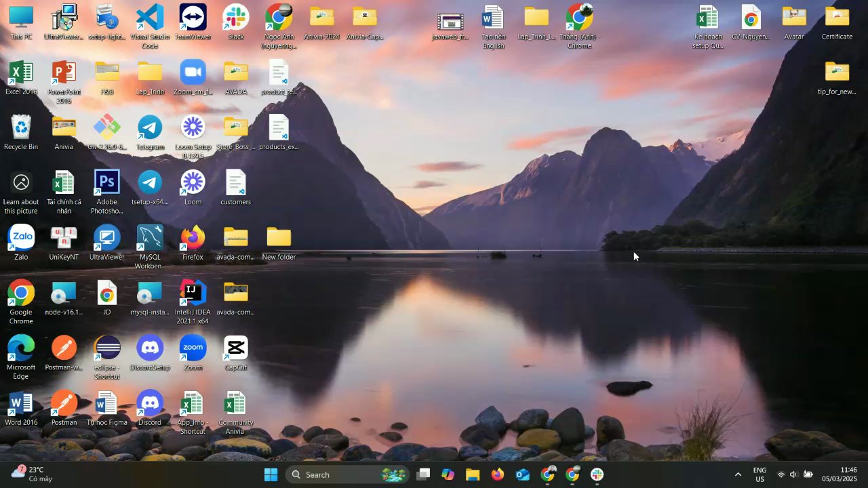Open Word 2016 shortcut
The height and width of the screenshot is (488, 868).
click(x=21, y=408)
